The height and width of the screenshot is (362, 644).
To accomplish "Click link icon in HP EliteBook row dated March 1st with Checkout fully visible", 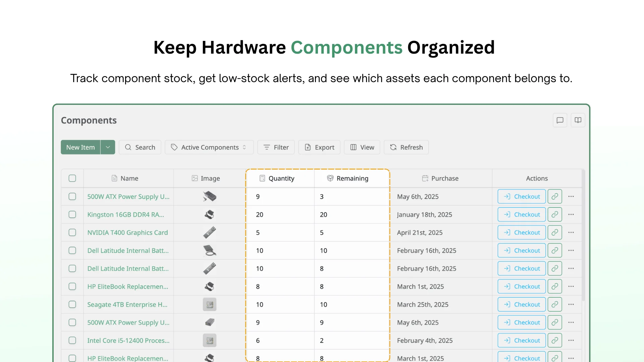I will pos(555,287).
